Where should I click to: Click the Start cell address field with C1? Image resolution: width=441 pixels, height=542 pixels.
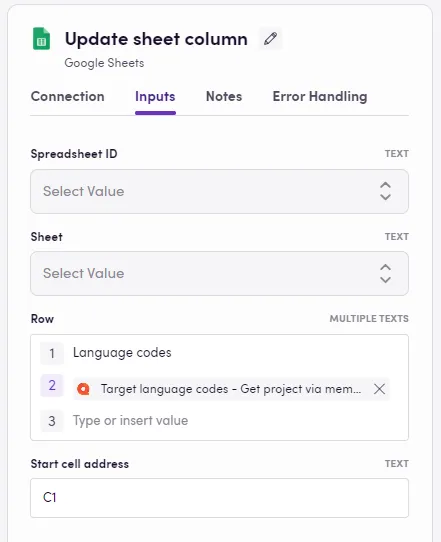pyautogui.click(x=219, y=498)
